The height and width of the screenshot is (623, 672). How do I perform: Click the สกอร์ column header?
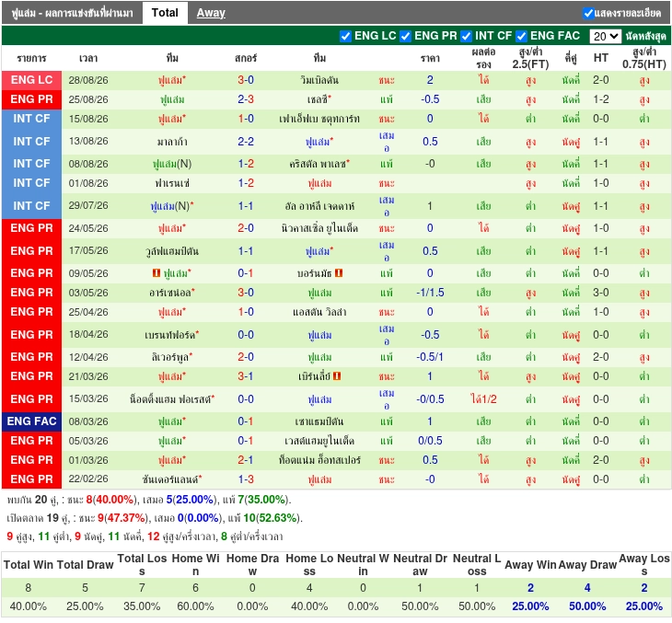pyautogui.click(x=246, y=58)
